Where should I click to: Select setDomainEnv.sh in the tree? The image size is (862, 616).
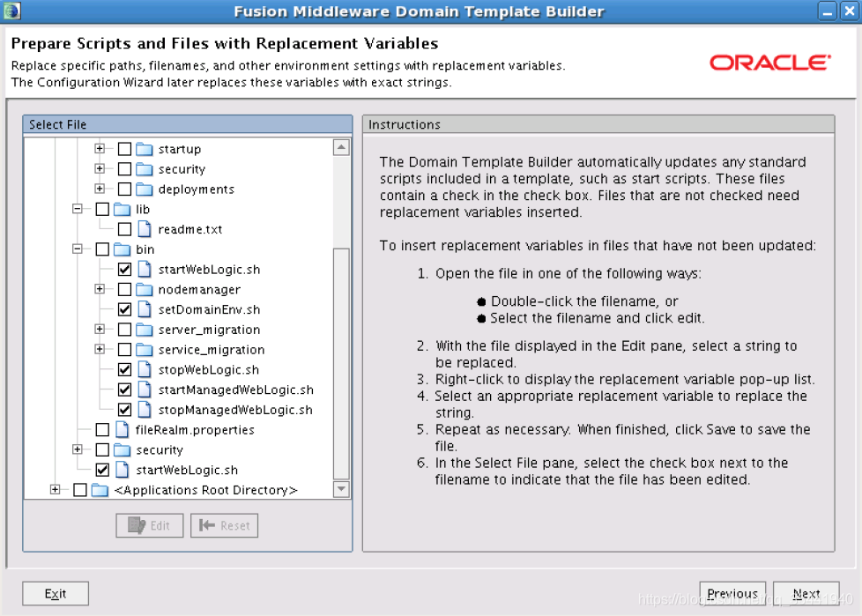(210, 309)
